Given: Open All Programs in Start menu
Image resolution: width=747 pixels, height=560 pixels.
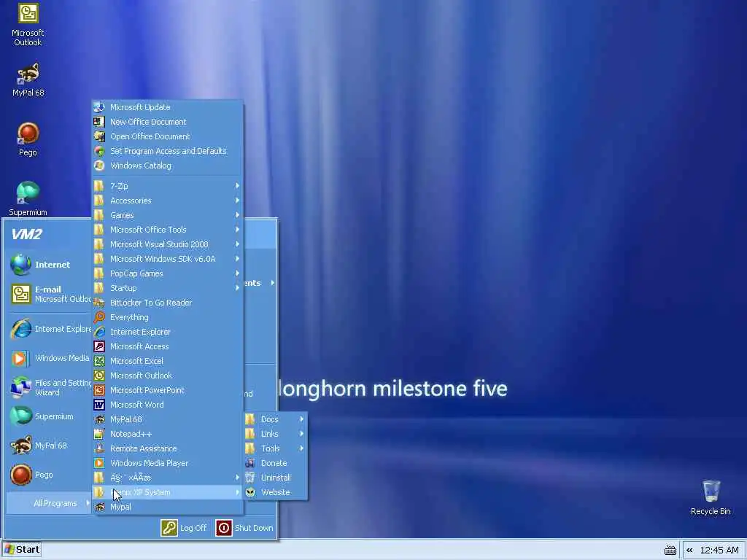Looking at the screenshot, I should click(x=49, y=503).
